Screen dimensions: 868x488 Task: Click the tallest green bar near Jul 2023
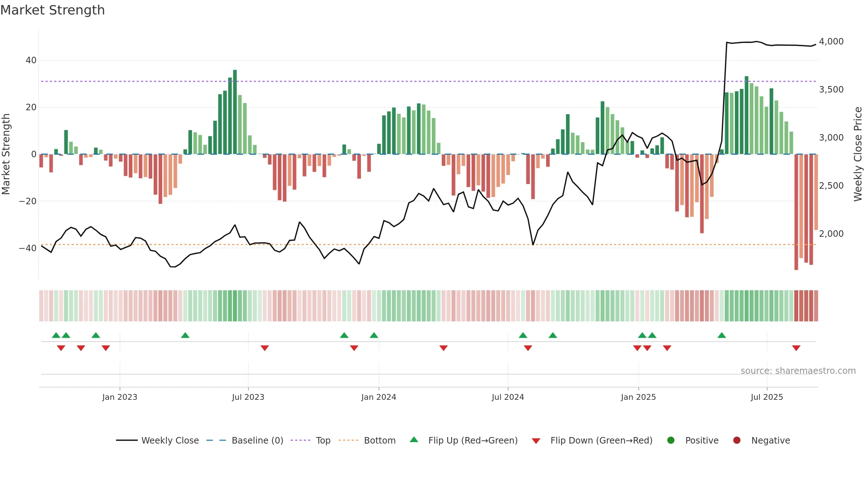click(235, 112)
